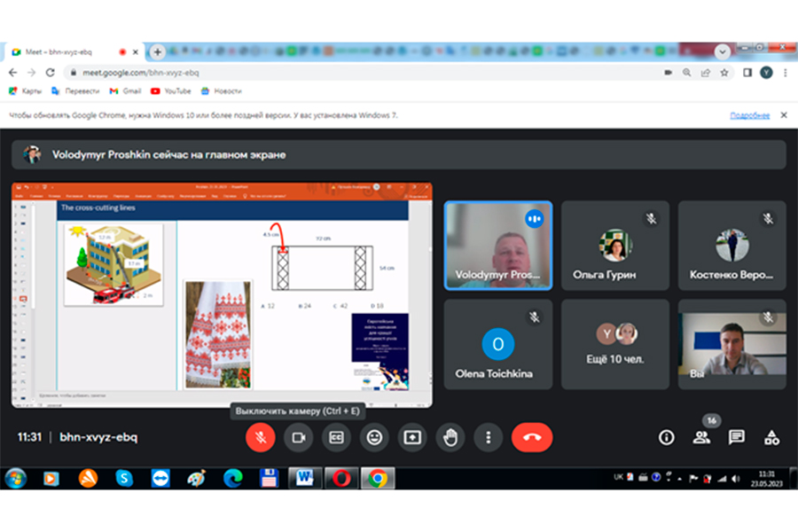Open the Перевести bookmark
Screen dimensions: 798x532
tap(75, 91)
